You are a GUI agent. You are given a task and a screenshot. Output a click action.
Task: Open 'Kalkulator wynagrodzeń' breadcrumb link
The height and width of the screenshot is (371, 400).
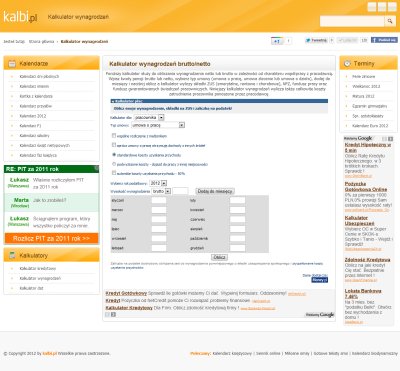[84, 41]
